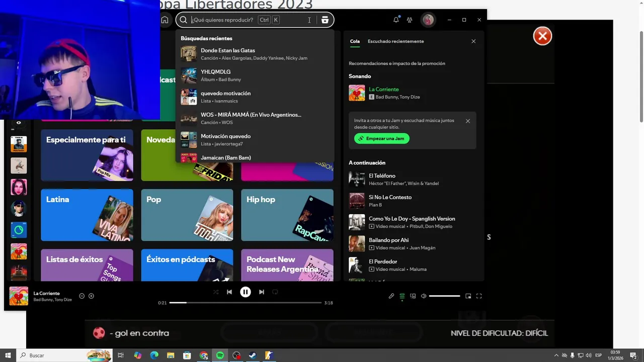Toggle shuffle playback
The image size is (644, 362).
pos(216,292)
